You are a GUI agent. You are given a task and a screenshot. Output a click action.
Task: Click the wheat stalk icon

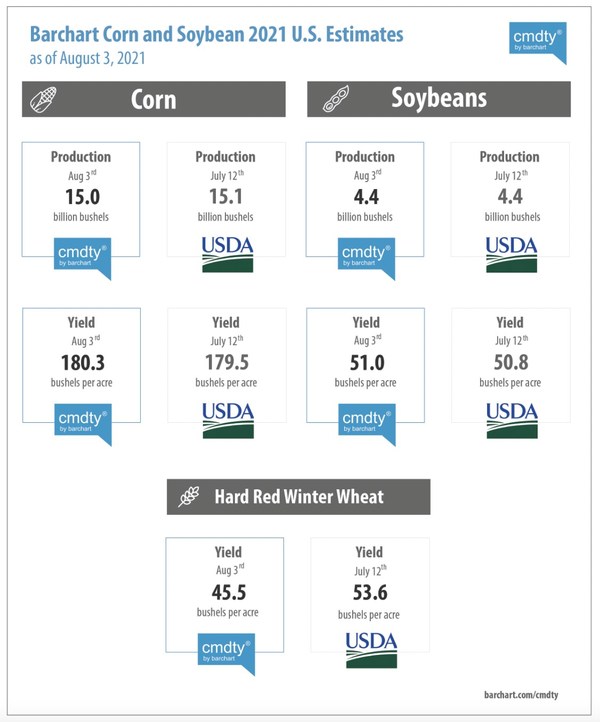point(189,496)
